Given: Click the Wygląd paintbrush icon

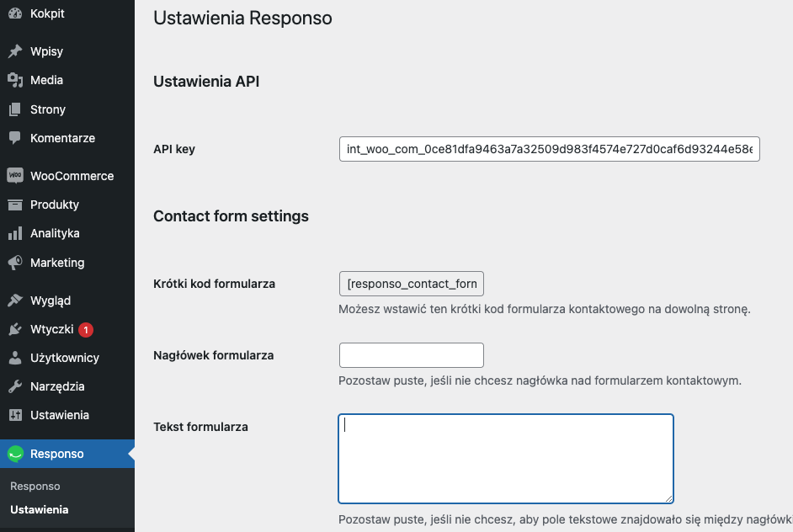Looking at the screenshot, I should (15, 301).
